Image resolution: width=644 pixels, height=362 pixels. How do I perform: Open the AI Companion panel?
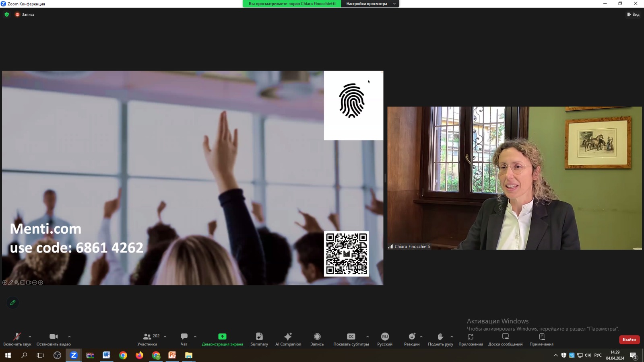(x=288, y=339)
